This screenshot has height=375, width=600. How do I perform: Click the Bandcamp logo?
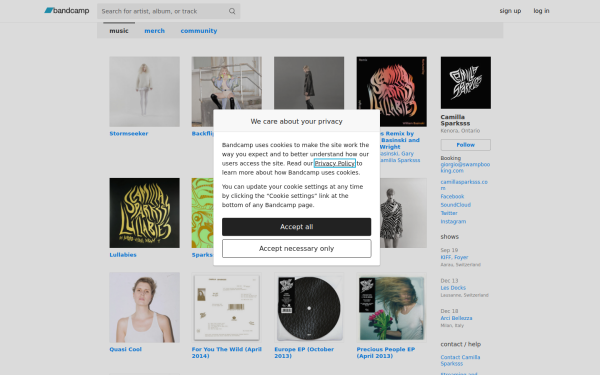click(67, 11)
